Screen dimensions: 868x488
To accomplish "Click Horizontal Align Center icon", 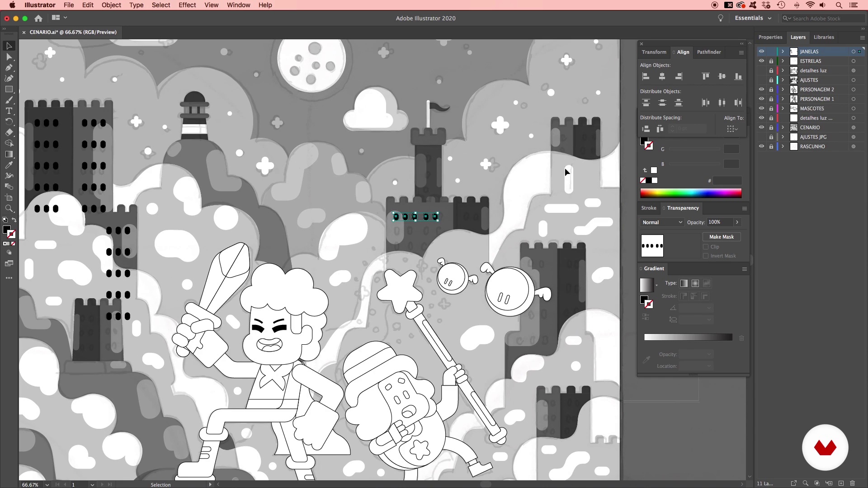I will pos(662,76).
